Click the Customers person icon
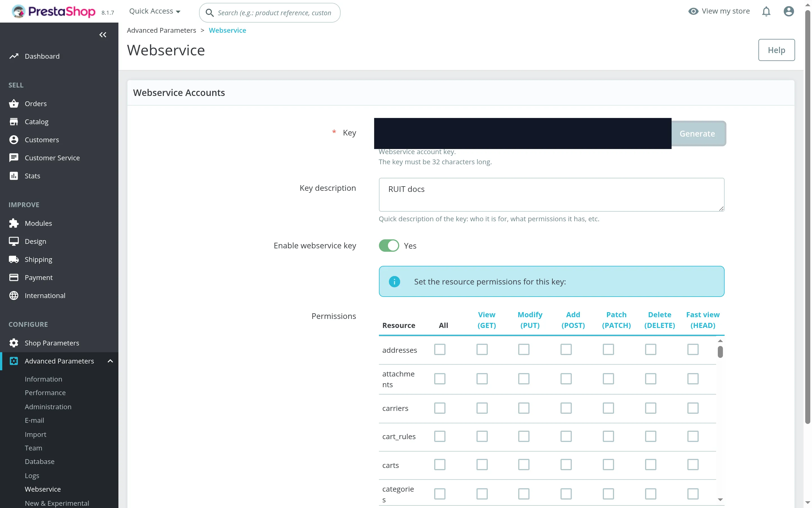812x508 pixels. point(14,140)
